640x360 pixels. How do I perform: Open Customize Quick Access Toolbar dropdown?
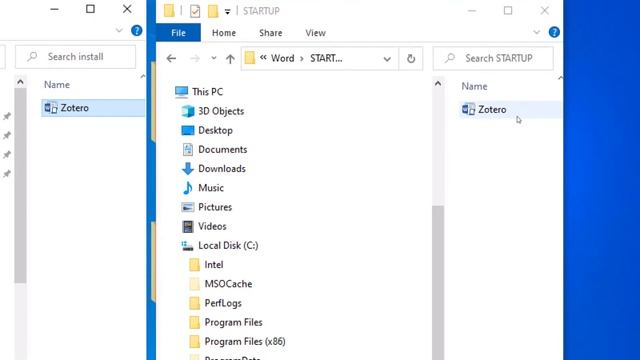click(x=227, y=11)
